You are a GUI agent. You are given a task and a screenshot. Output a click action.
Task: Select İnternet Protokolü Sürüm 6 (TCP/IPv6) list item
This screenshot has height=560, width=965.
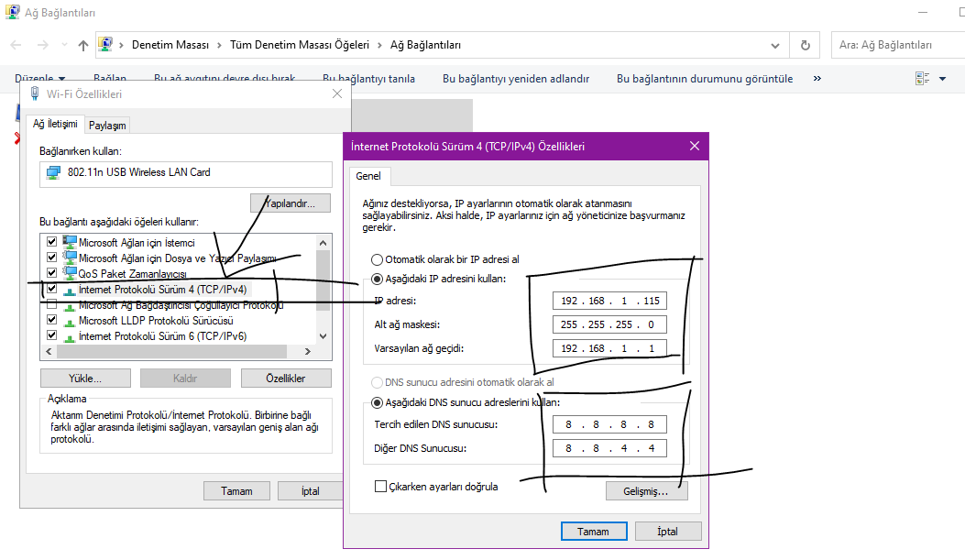click(162, 336)
